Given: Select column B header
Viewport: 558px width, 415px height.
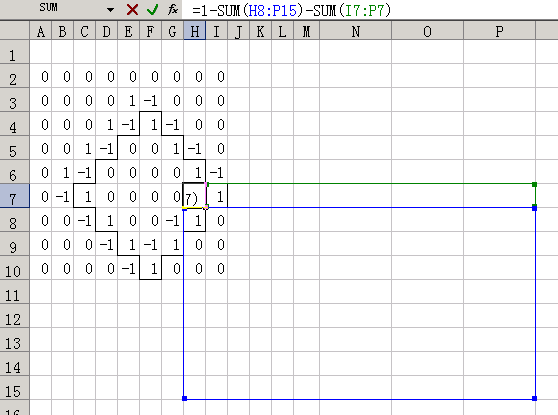Looking at the screenshot, I should pyautogui.click(x=63, y=31).
